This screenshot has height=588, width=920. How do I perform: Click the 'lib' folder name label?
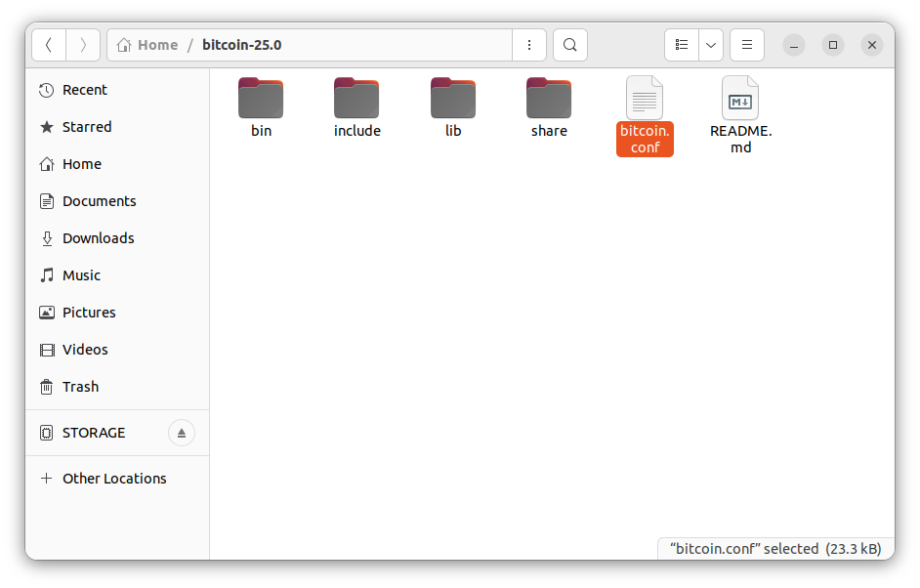453,131
